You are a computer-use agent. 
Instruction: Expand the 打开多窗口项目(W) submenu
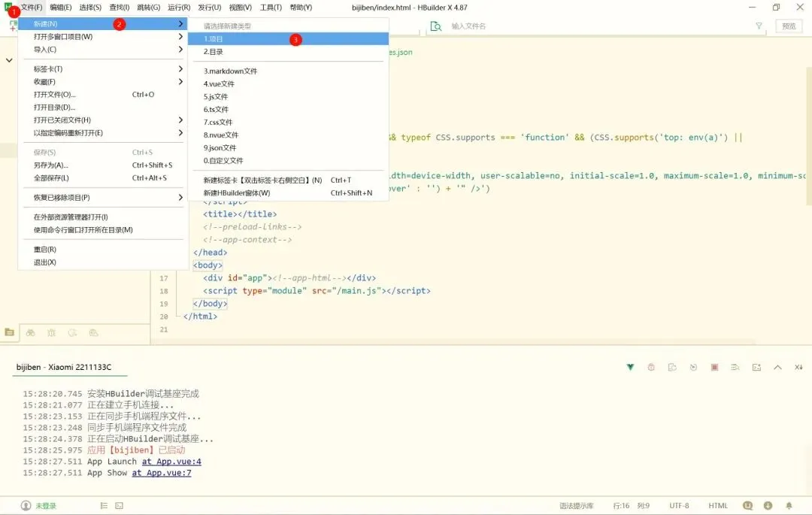(x=103, y=37)
